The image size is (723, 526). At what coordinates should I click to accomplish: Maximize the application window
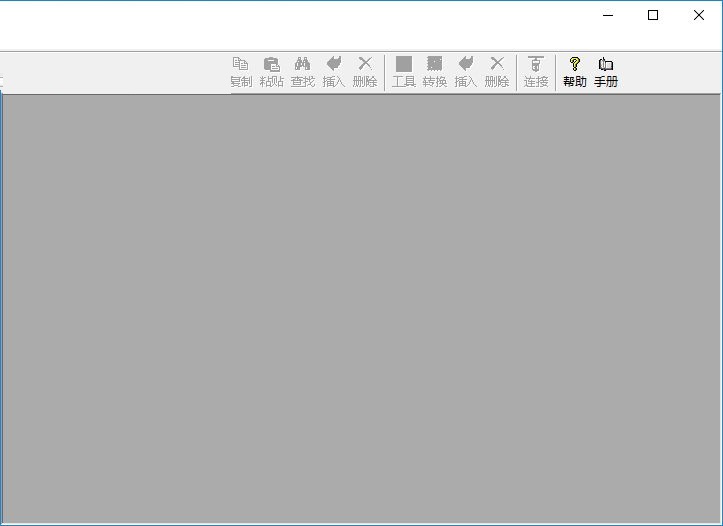pos(653,15)
